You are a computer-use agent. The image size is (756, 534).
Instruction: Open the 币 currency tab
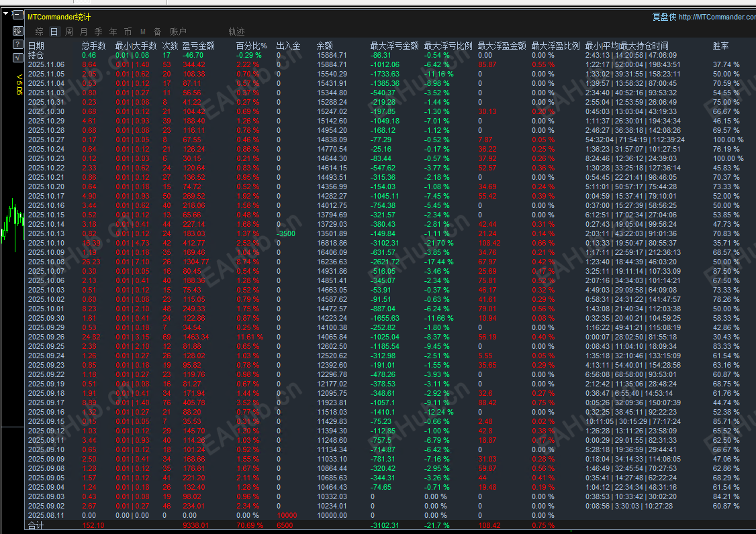pos(128,32)
